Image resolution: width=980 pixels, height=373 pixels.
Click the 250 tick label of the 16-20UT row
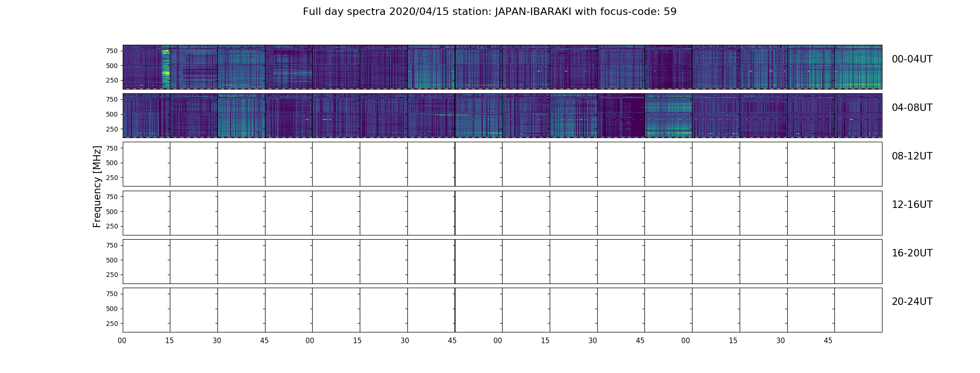click(112, 275)
